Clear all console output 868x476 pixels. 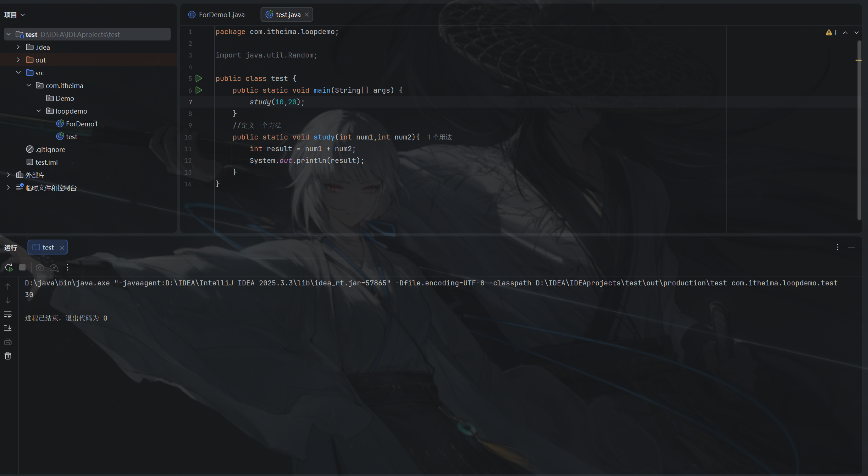(x=8, y=356)
